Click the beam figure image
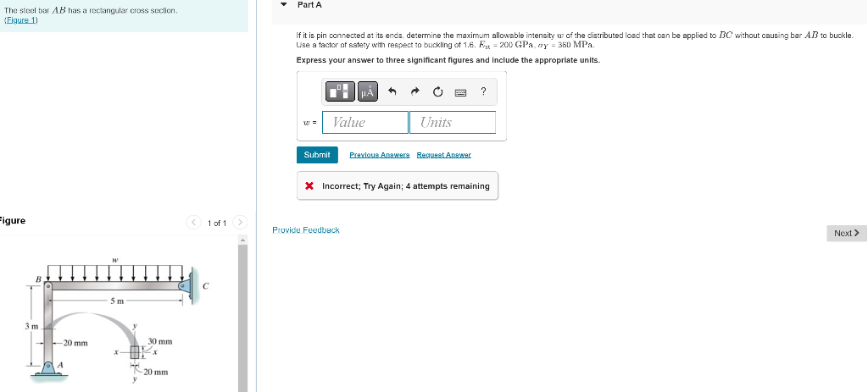This screenshot has height=392, width=868. [117, 321]
